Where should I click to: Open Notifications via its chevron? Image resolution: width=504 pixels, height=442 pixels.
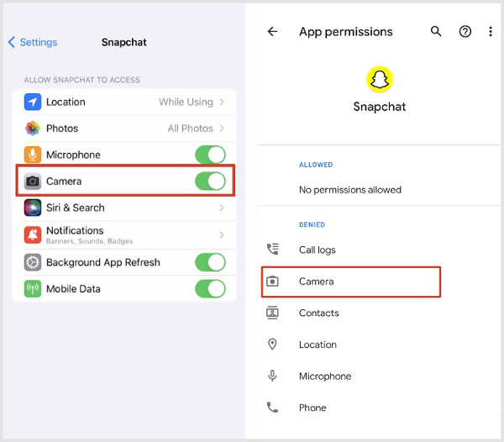(222, 235)
